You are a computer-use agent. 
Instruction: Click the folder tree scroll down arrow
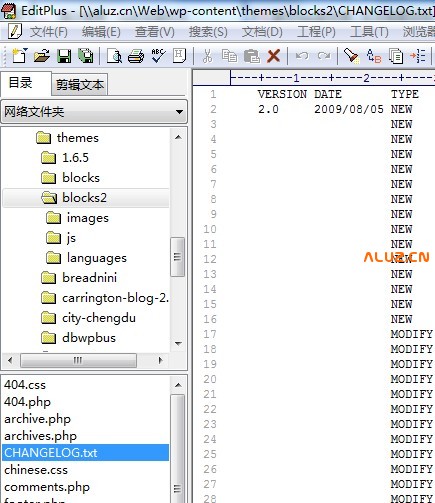click(178, 343)
